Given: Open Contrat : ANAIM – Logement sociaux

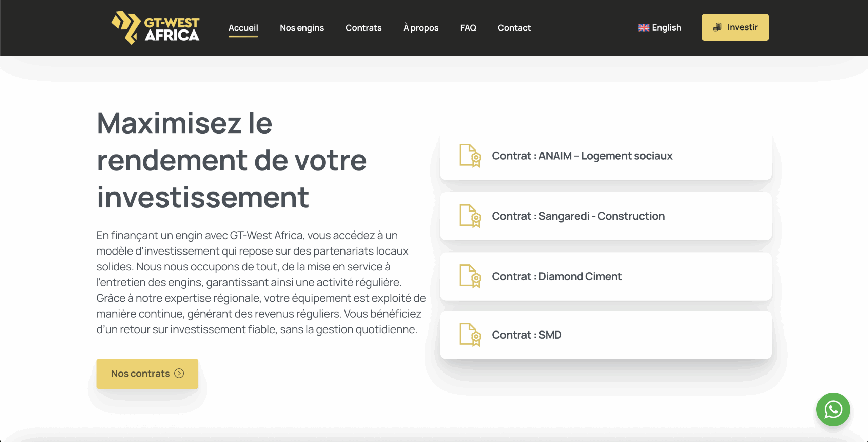Looking at the screenshot, I should pos(606,156).
